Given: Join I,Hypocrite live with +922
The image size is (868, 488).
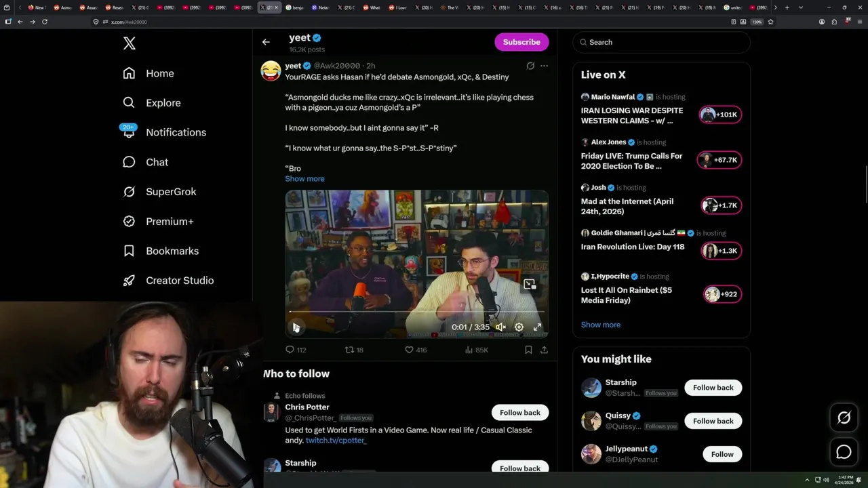Looking at the screenshot, I should (x=721, y=294).
